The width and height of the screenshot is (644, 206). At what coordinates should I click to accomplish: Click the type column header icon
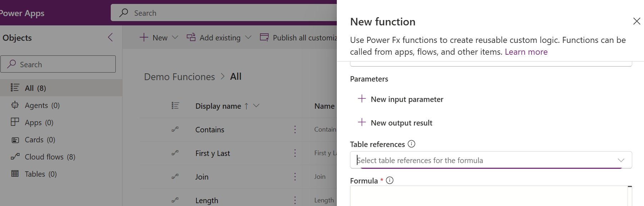click(175, 106)
